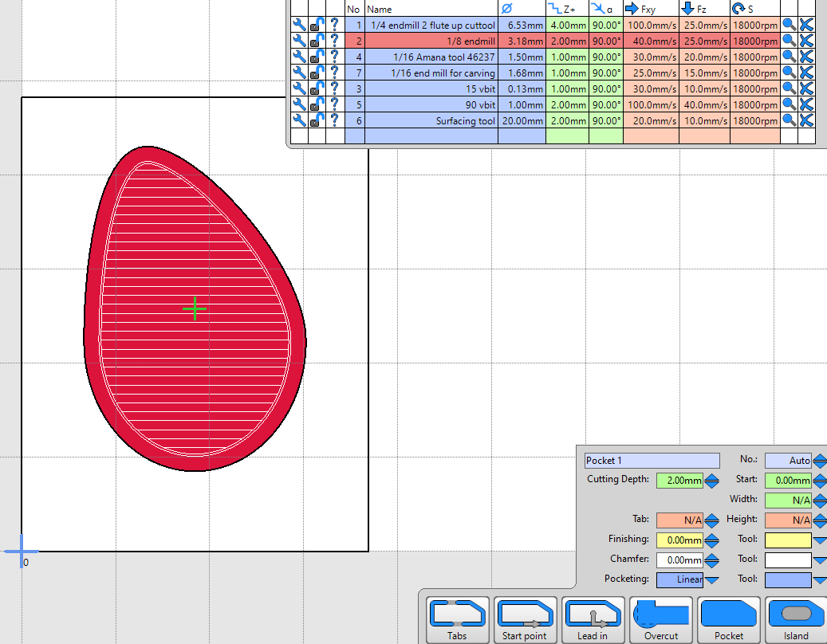Open the Pocketing Linear dropdown
This screenshot has width=827, height=644.
point(711,580)
